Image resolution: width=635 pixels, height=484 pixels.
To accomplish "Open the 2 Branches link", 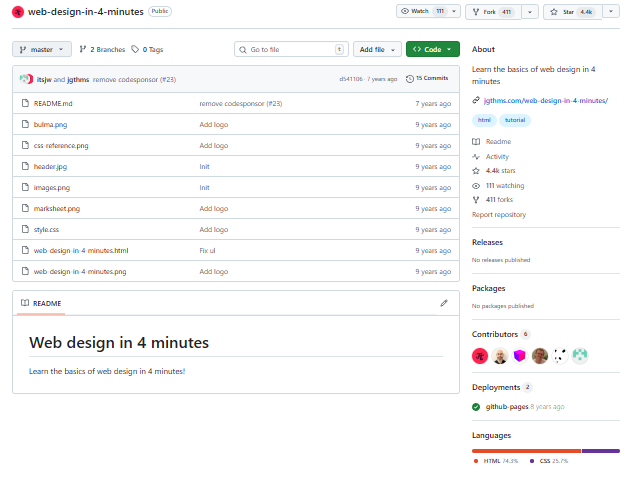I will point(102,49).
